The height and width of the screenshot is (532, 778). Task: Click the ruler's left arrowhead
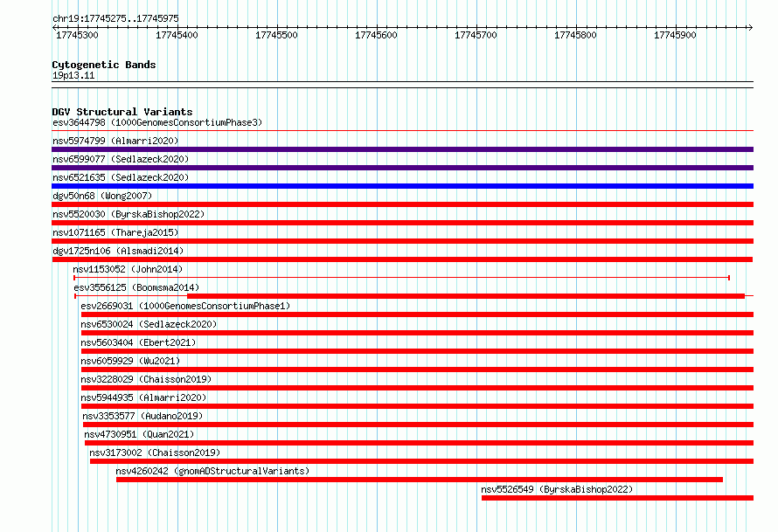pos(54,28)
